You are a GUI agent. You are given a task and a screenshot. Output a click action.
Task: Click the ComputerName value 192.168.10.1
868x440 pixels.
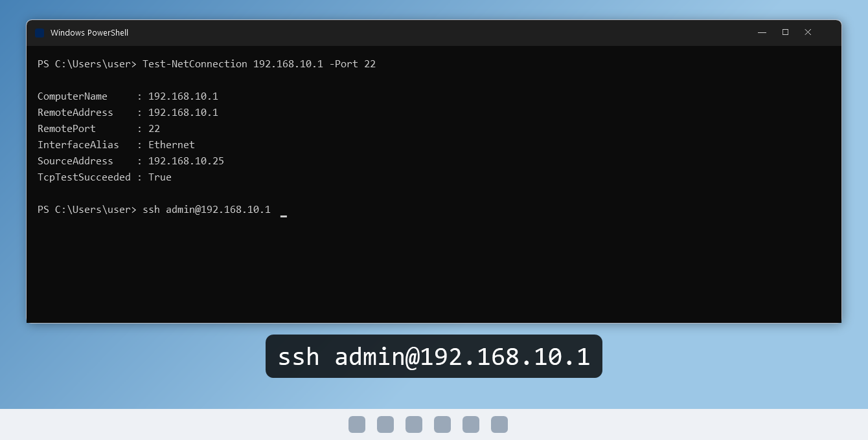click(x=183, y=96)
